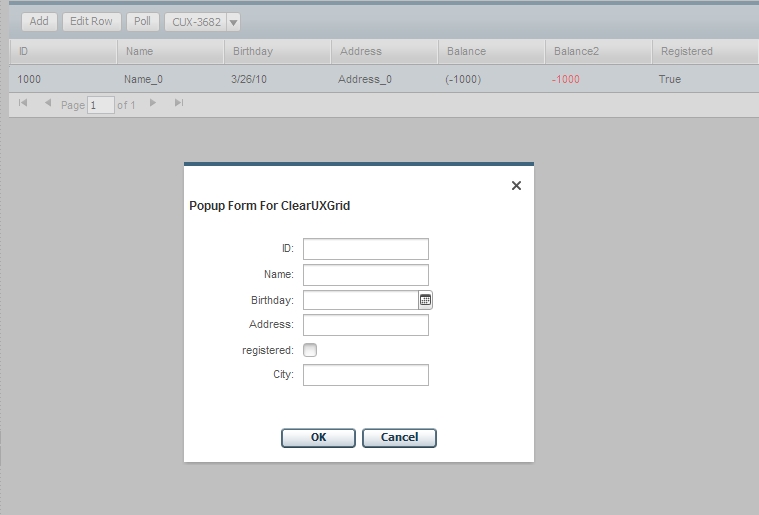Click the CUX-3682 button
This screenshot has width=759, height=515.
[x=195, y=22]
